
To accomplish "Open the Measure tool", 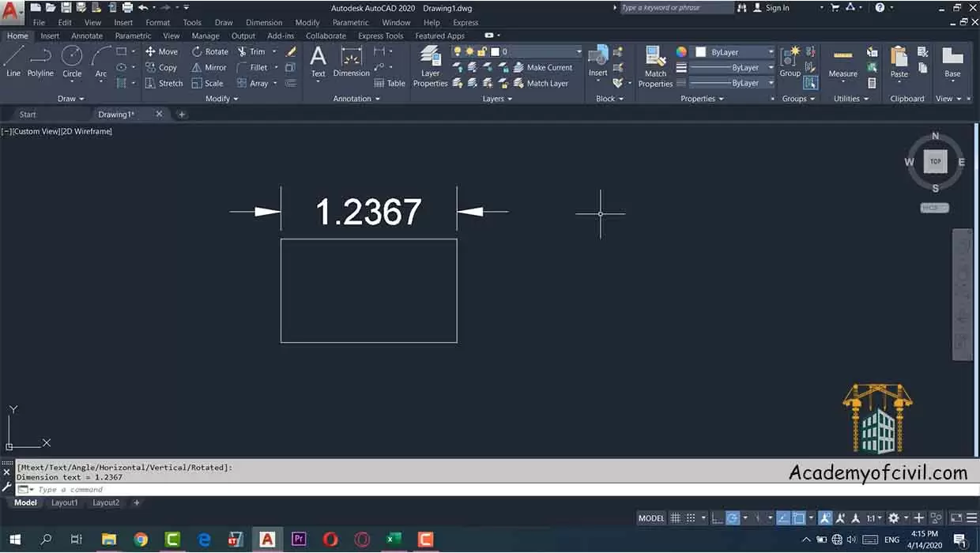I will [842, 62].
